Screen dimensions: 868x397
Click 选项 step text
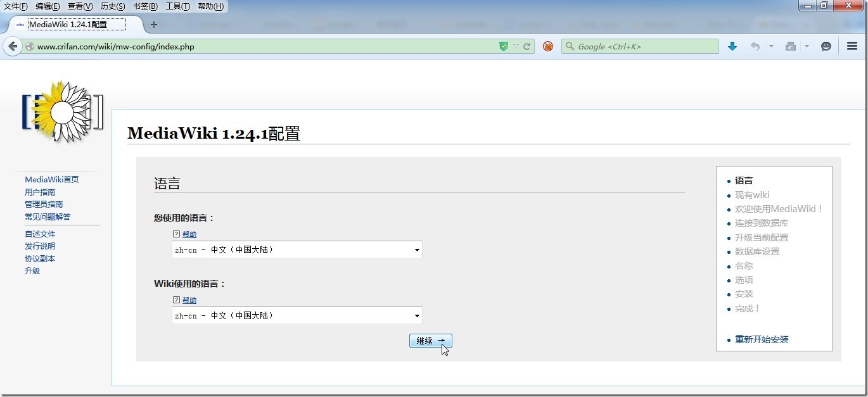[744, 280]
